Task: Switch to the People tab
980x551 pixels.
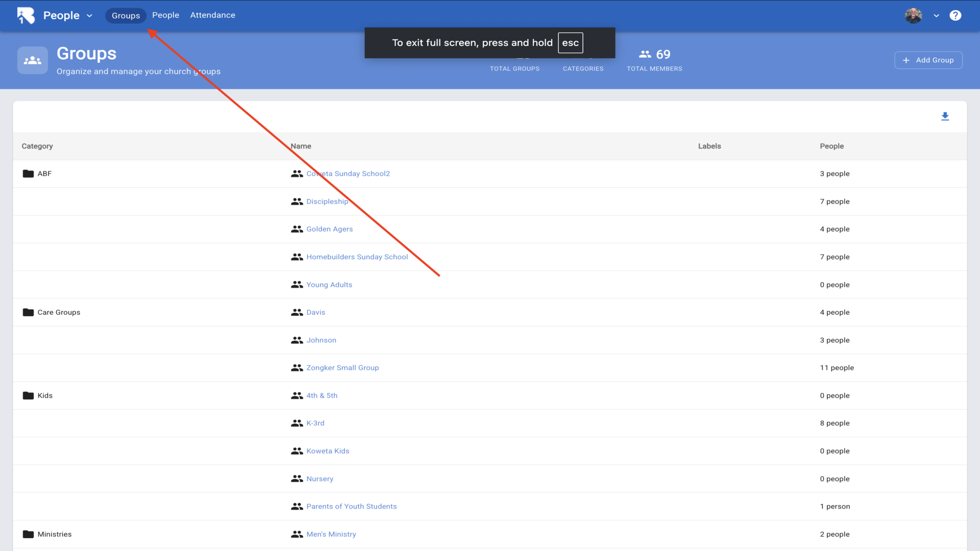Action: click(165, 15)
